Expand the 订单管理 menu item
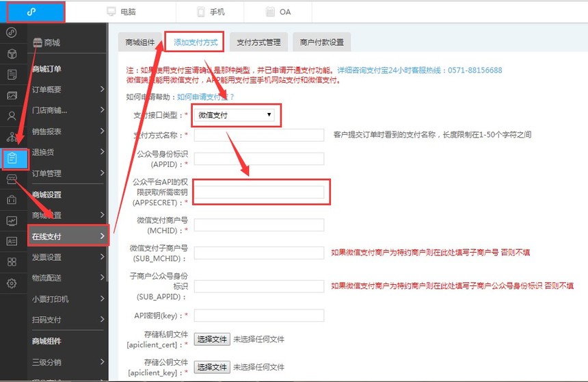This screenshot has width=588, height=382. click(68, 173)
